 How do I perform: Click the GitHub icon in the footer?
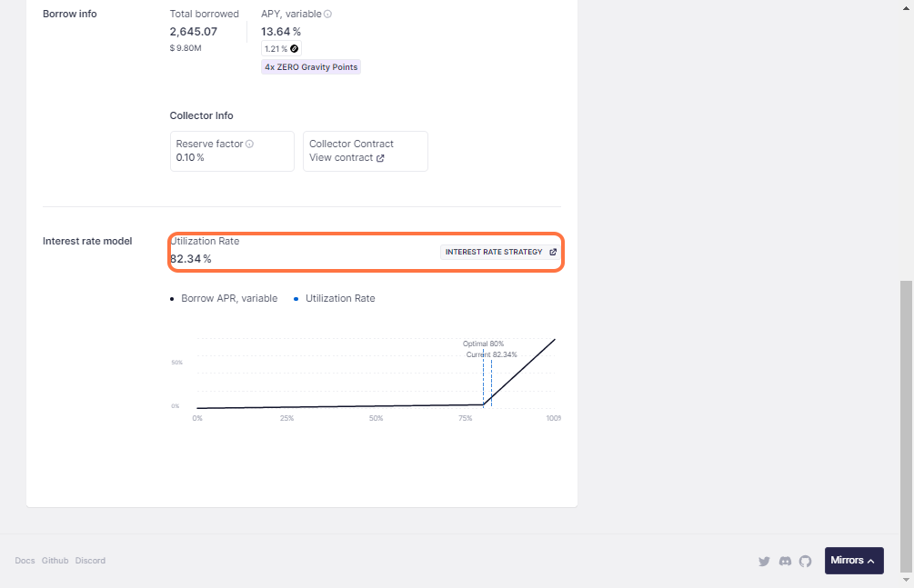[805, 562]
